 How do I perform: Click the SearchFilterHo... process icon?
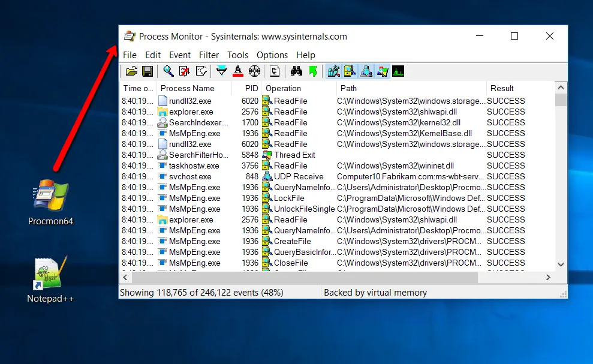click(x=162, y=155)
